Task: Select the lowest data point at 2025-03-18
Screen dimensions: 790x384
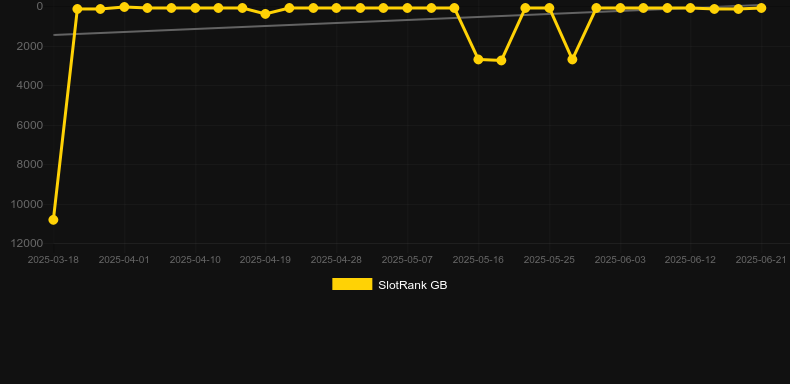Action: click(53, 220)
